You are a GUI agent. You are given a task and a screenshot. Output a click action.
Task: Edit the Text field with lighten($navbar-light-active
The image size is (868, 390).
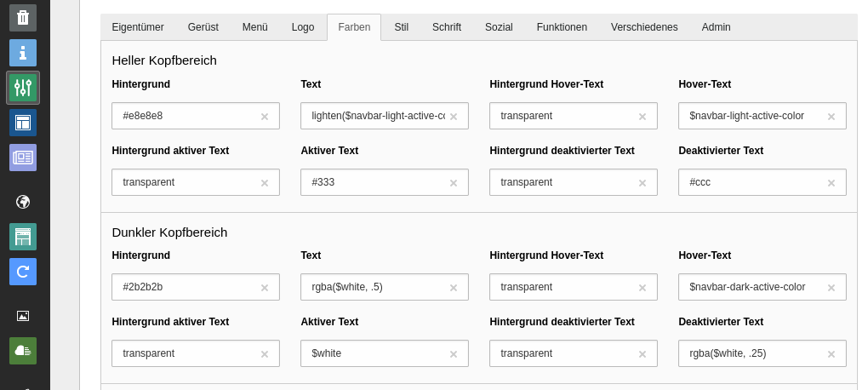coord(384,116)
